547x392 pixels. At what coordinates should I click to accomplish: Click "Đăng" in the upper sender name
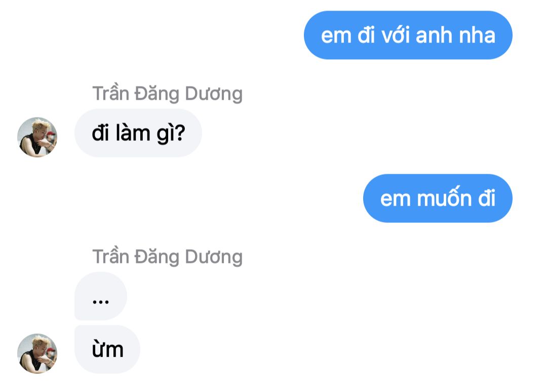[x=157, y=94]
